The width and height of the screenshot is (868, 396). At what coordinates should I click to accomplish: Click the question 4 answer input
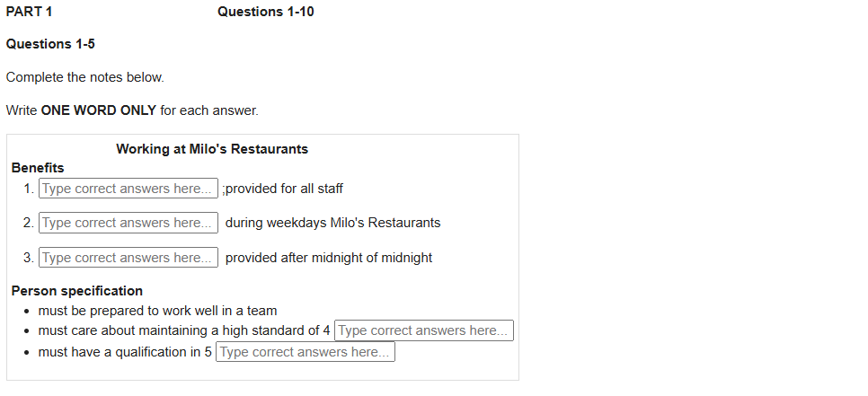pos(423,330)
